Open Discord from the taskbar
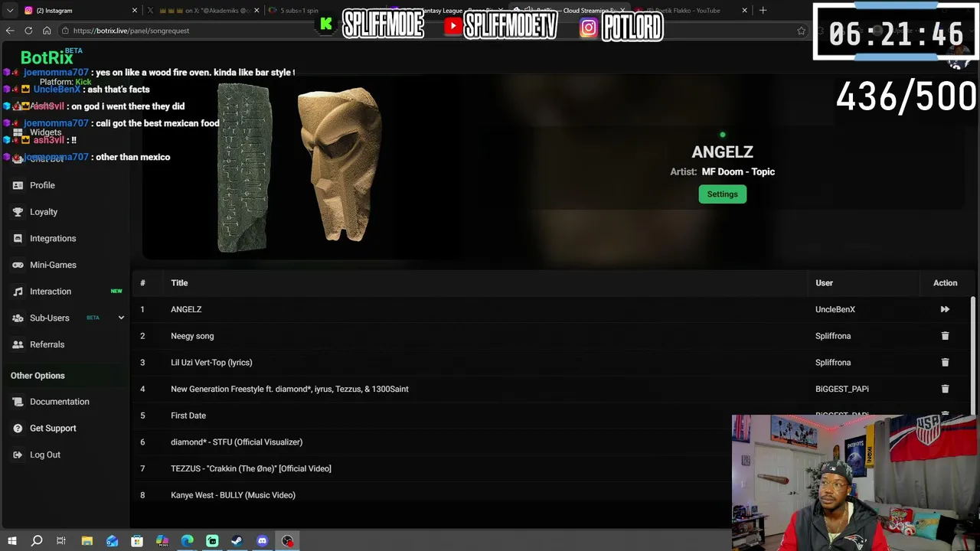Screen dimensions: 980x551 (x=263, y=541)
